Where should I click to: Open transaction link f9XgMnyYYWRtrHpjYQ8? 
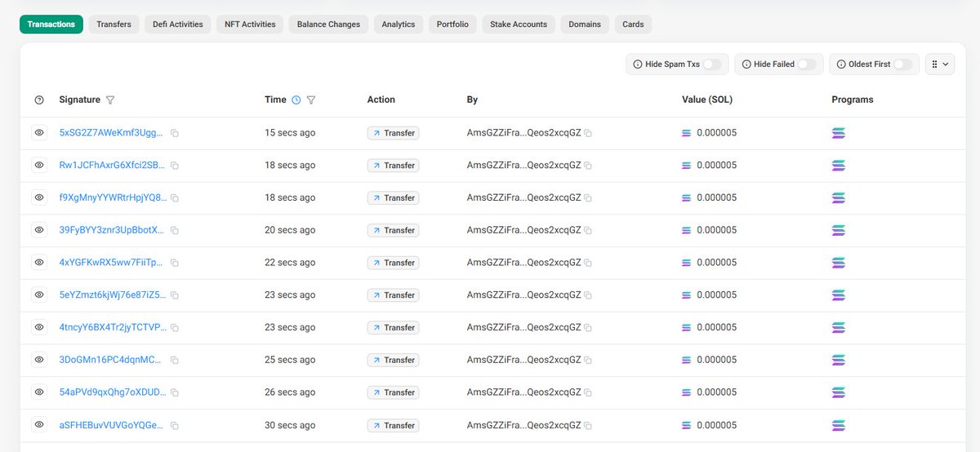click(x=113, y=197)
